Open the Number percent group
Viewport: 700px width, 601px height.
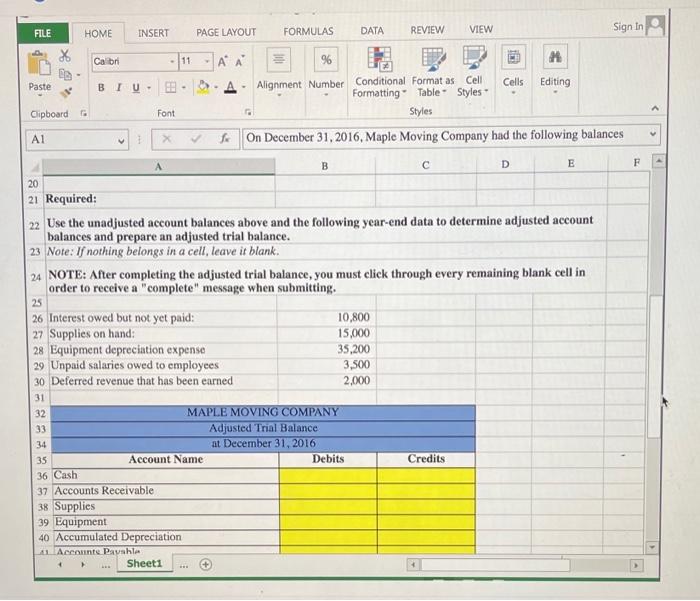coord(326,71)
